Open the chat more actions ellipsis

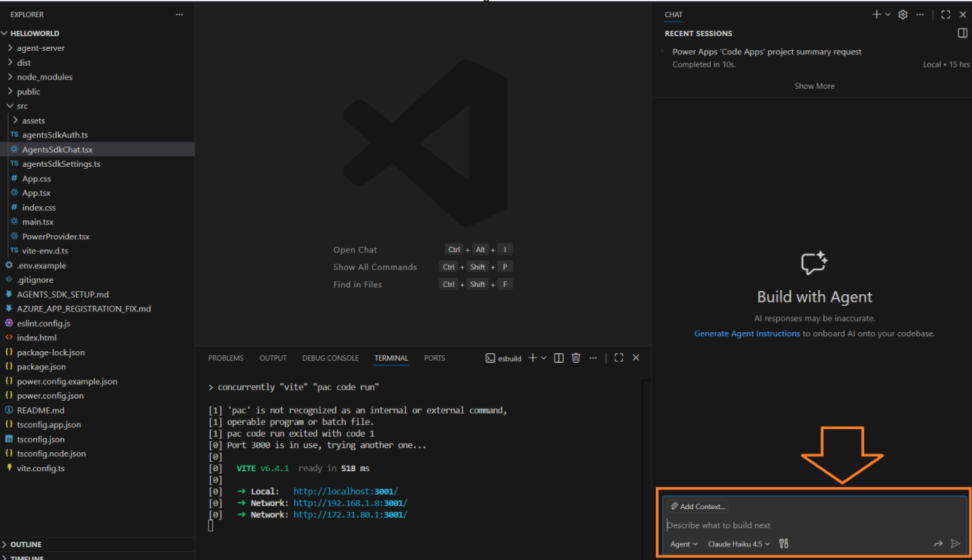(x=920, y=14)
